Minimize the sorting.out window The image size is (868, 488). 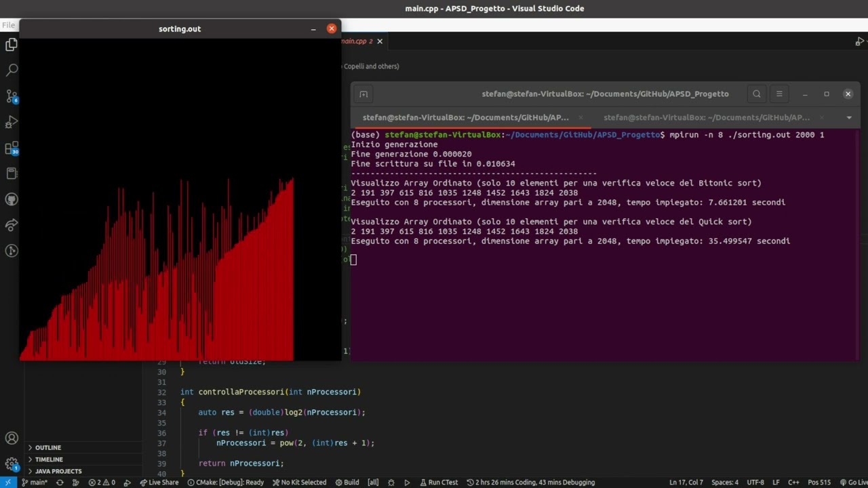[x=313, y=28]
